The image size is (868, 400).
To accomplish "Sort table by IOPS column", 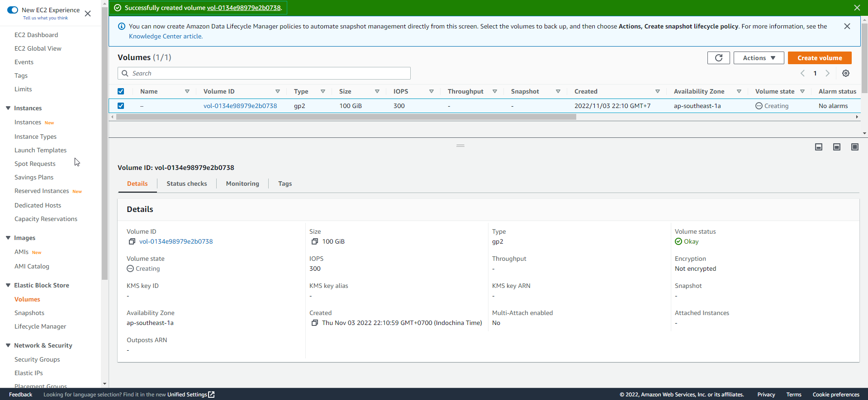I will (x=432, y=91).
